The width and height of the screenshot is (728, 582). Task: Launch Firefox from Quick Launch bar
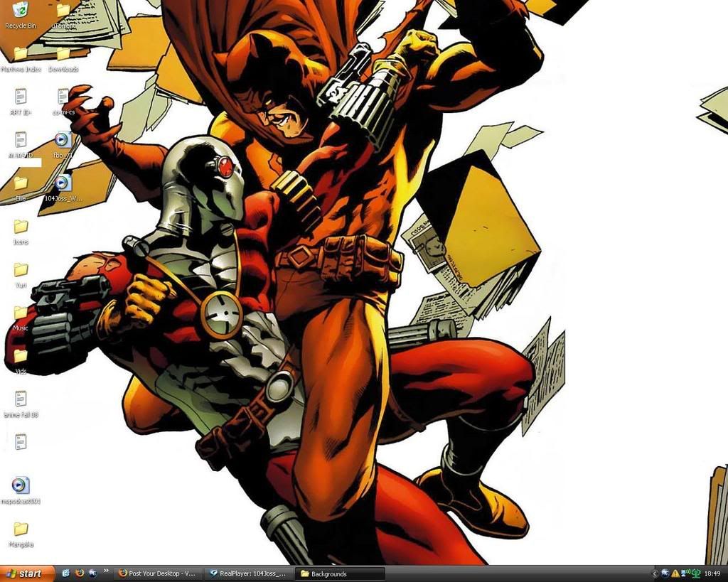(80, 573)
